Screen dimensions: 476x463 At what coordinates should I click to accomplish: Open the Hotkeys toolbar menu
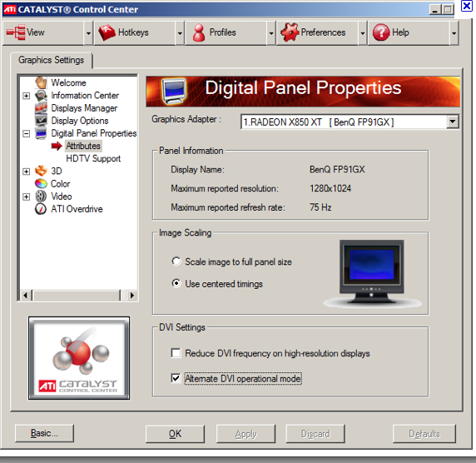pyautogui.click(x=135, y=32)
